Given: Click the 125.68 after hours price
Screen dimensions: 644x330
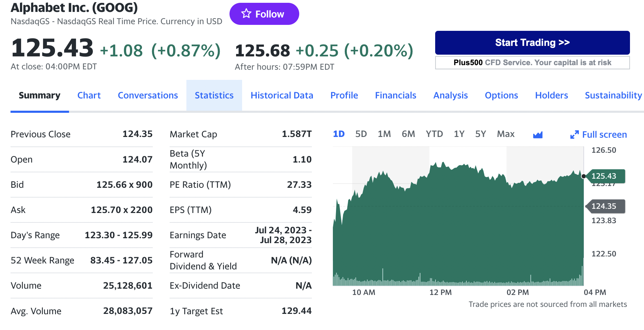Looking at the screenshot, I should click(x=262, y=50).
